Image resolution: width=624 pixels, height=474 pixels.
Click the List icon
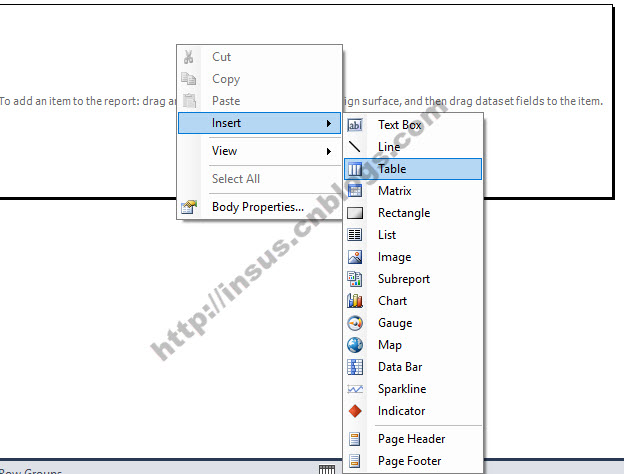click(355, 235)
